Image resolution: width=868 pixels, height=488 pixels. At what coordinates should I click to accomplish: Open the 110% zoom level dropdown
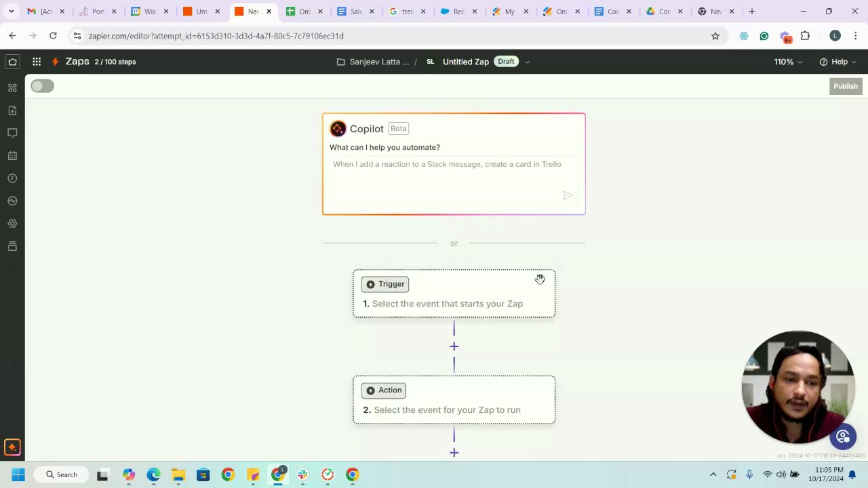tap(788, 62)
